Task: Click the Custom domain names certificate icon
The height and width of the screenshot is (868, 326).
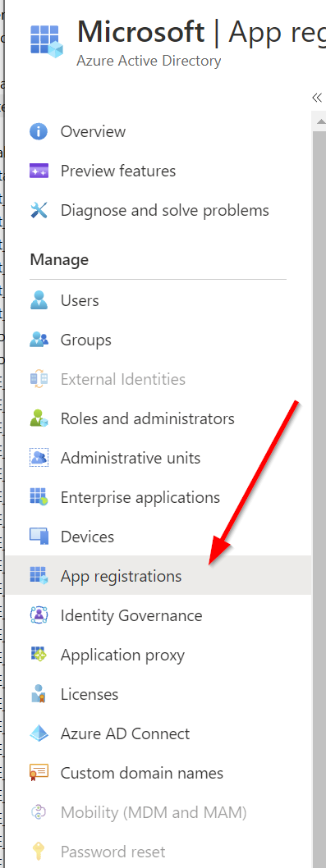Action: click(39, 773)
